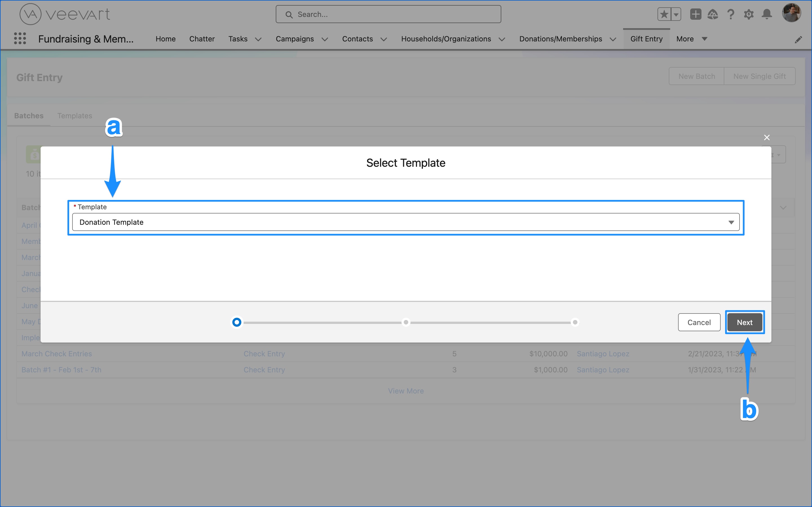Open the App Launcher waffle icon

[20, 39]
